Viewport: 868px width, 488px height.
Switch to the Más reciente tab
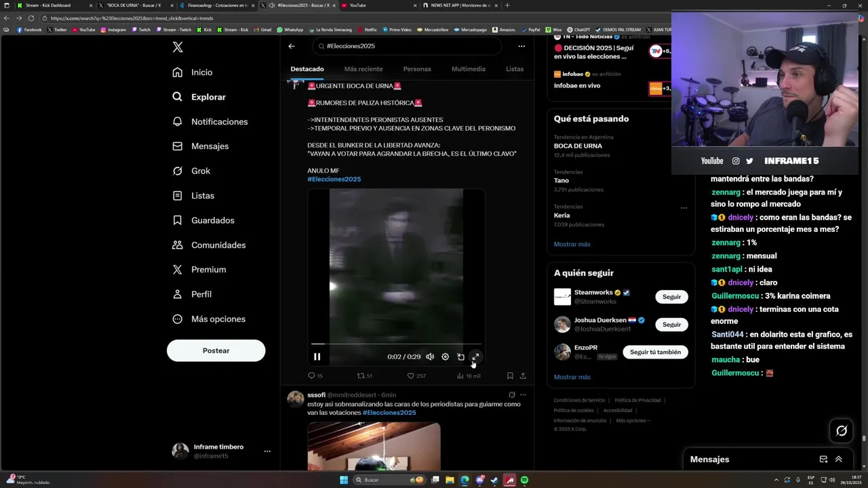(363, 69)
